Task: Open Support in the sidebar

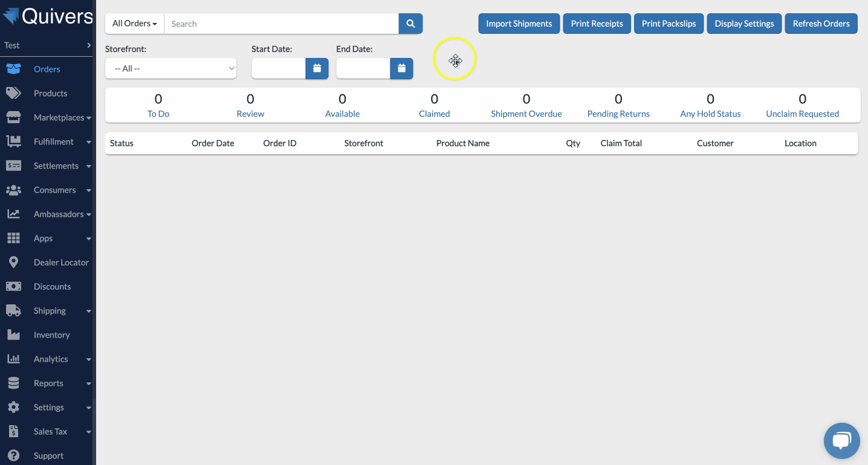Action: tap(48, 455)
